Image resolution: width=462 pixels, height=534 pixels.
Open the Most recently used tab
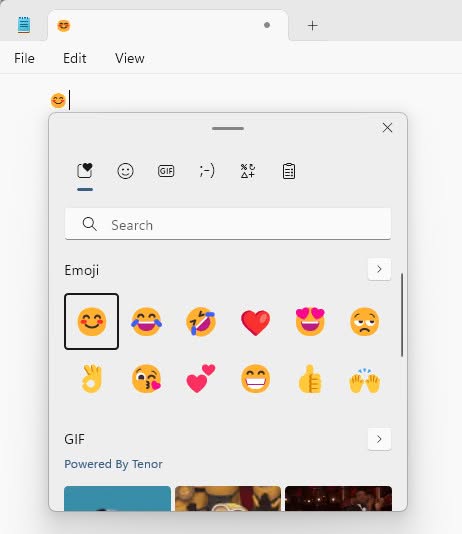[x=85, y=171]
